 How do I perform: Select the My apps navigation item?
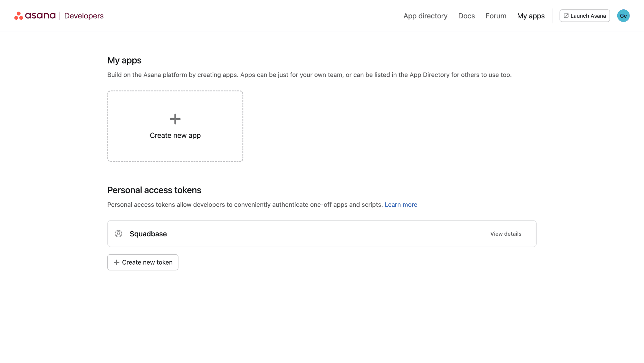(x=531, y=15)
